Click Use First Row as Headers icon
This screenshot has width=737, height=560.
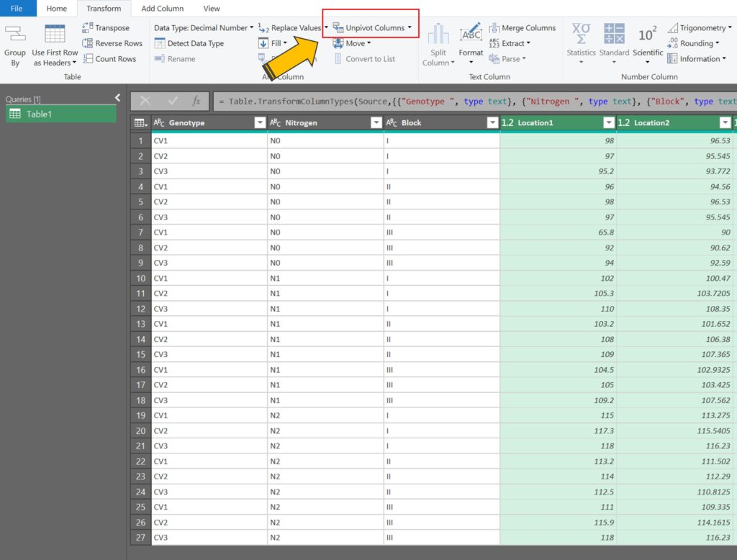tap(55, 34)
